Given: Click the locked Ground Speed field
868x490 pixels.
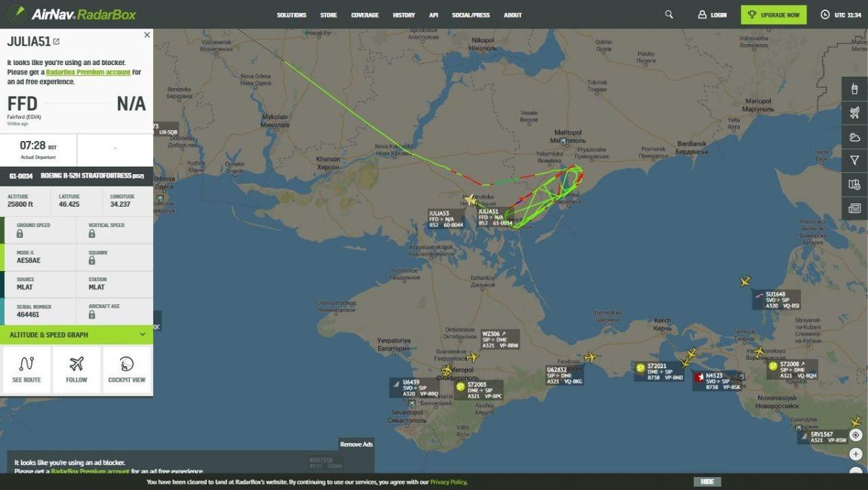Looking at the screenshot, I should click(x=40, y=230).
